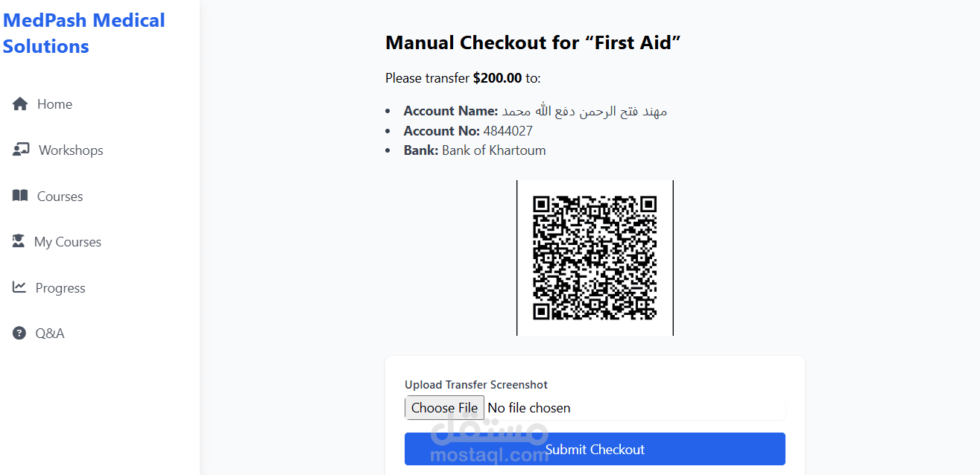Click the $200.00 transfer amount
The image size is (980, 475).
[497, 78]
